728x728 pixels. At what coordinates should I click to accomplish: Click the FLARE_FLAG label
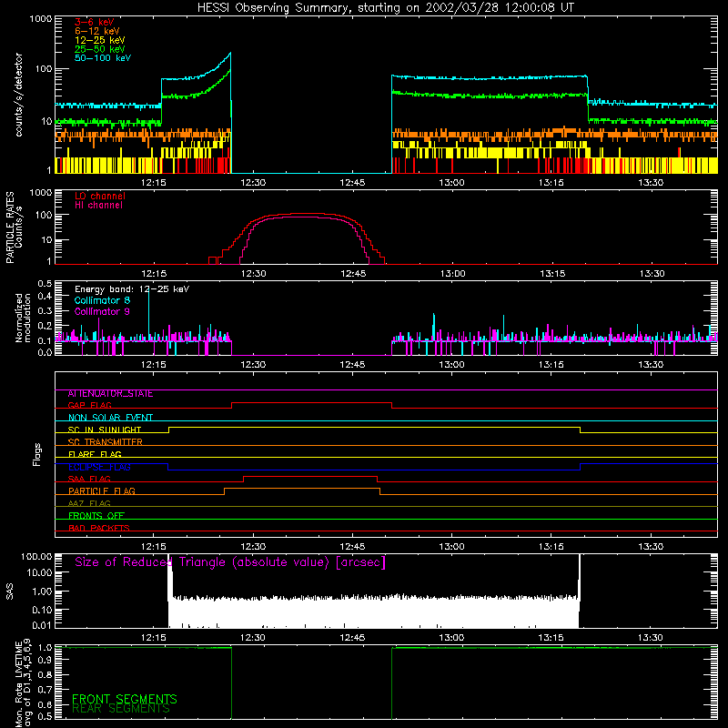coord(95,454)
